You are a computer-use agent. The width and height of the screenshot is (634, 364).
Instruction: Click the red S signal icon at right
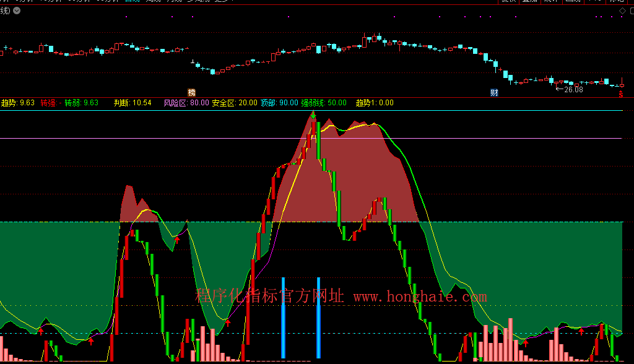tap(620, 93)
